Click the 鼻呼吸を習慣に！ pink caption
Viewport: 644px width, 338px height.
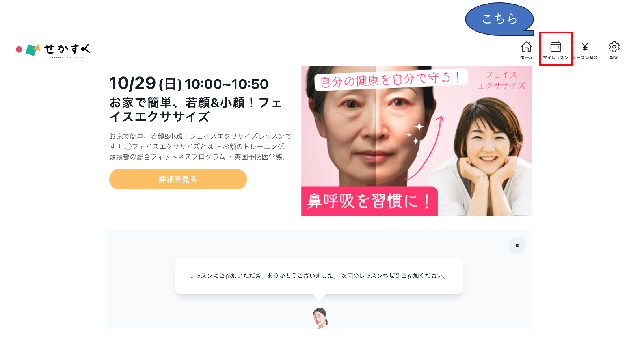click(x=369, y=201)
